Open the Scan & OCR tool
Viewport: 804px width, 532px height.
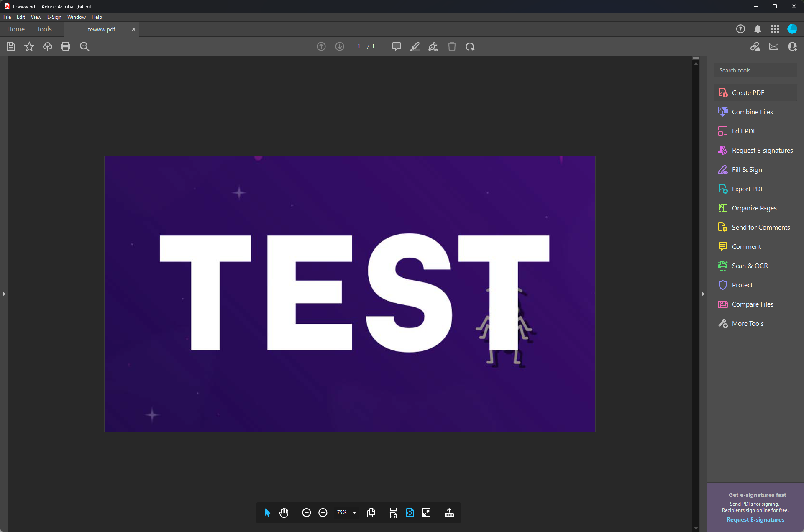pos(750,266)
